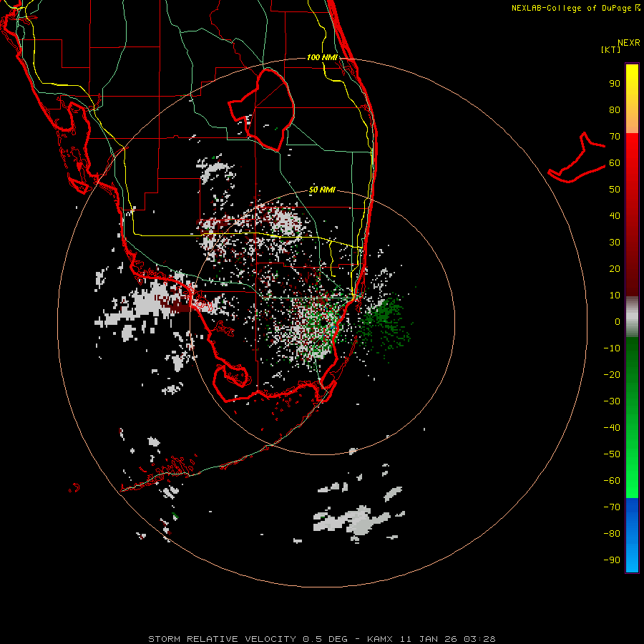This screenshot has width=644, height=644.
Task: Select the positive 20 scale value
Action: click(x=615, y=269)
